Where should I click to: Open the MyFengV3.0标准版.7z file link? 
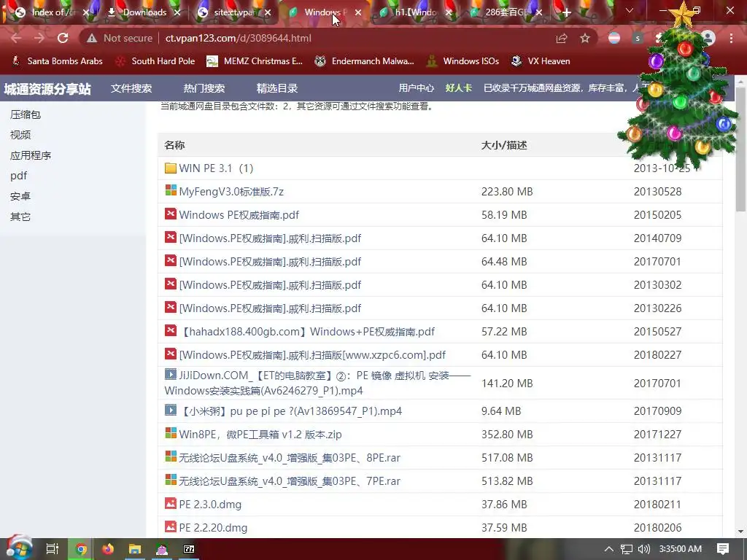click(231, 192)
